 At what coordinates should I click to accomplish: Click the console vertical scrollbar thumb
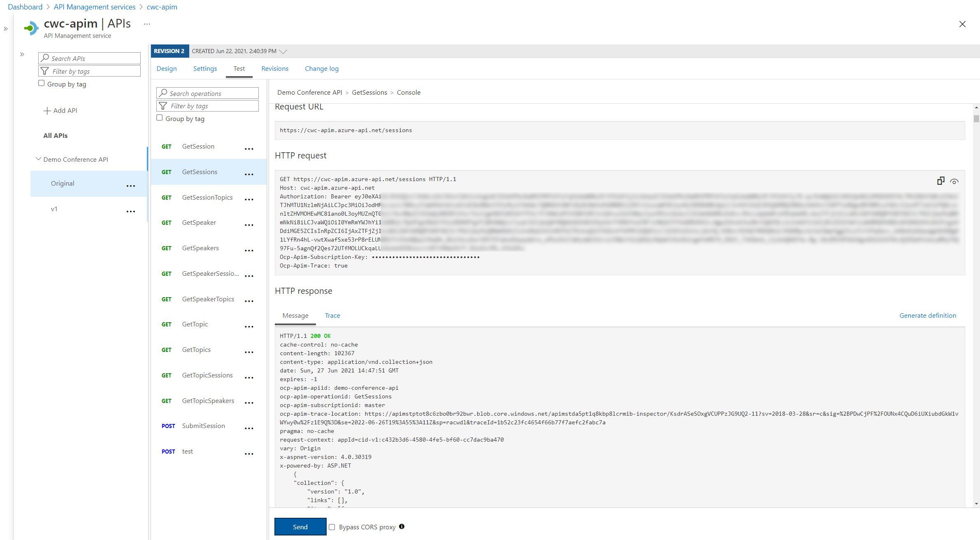click(x=976, y=119)
